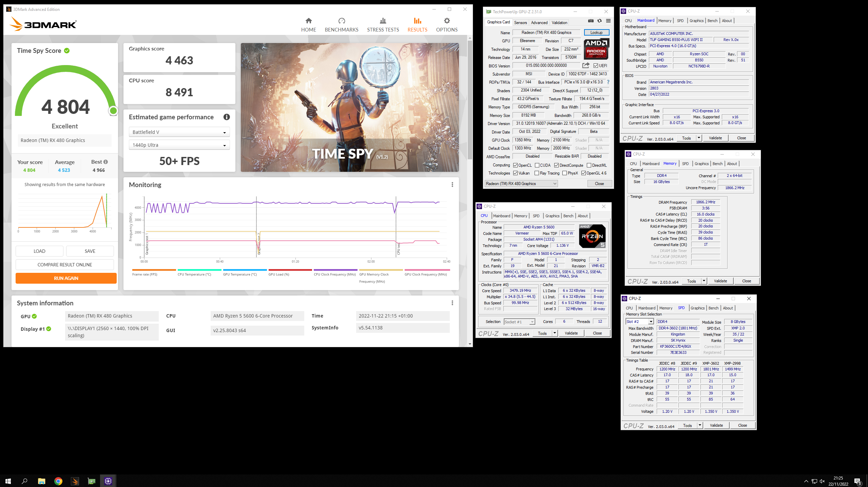
Task: Click the 3DMark taskbar icon
Action: coord(75,481)
